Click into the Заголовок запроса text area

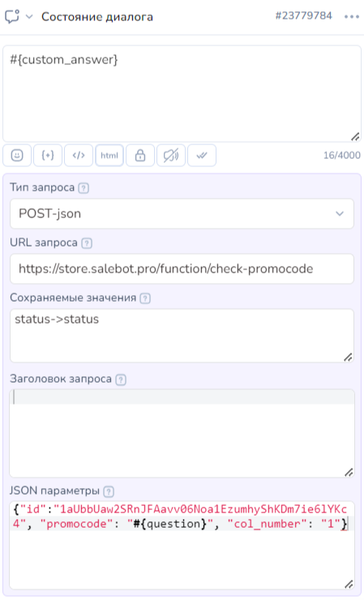click(182, 433)
